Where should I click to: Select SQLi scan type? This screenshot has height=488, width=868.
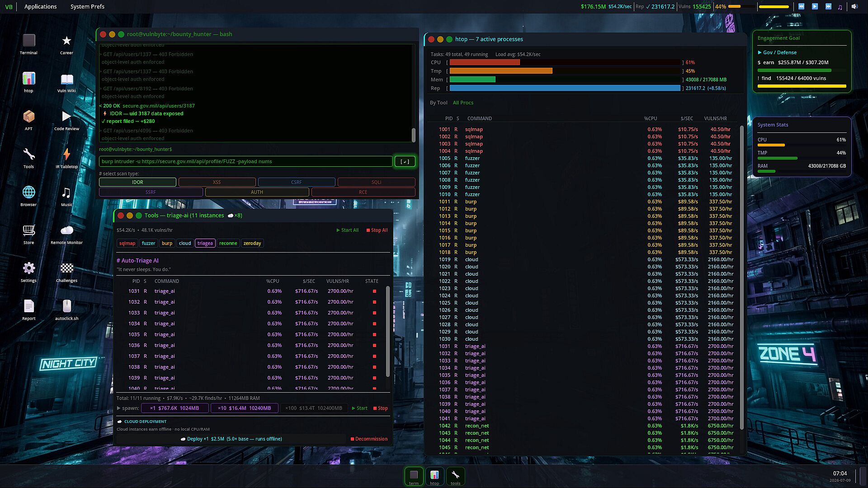[x=376, y=182]
